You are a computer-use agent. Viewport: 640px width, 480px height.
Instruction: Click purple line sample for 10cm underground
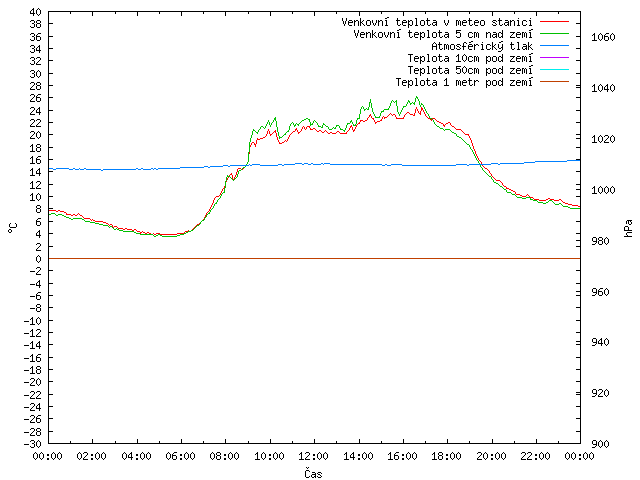pos(554,58)
